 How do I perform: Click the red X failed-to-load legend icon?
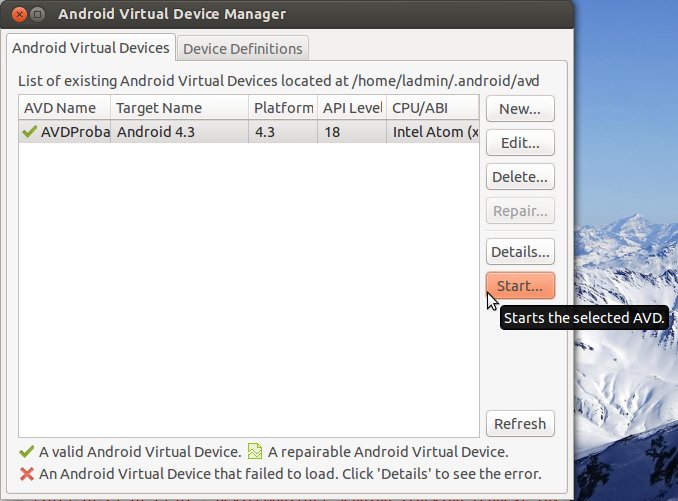click(26, 474)
